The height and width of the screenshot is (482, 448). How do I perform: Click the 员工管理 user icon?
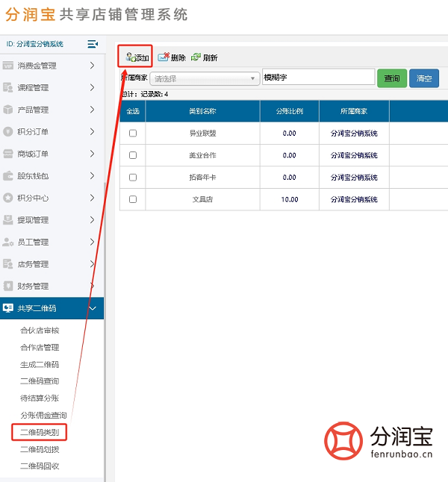(7, 242)
